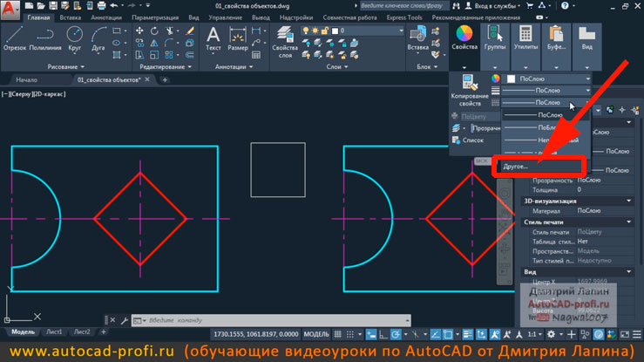
Task: Select the Круг circle tool
Action: tap(74, 38)
